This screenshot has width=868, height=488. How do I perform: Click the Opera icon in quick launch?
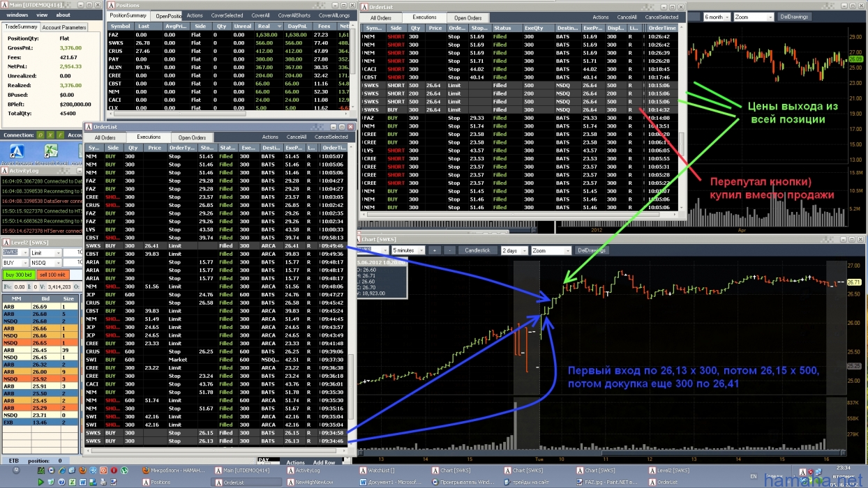point(114,471)
